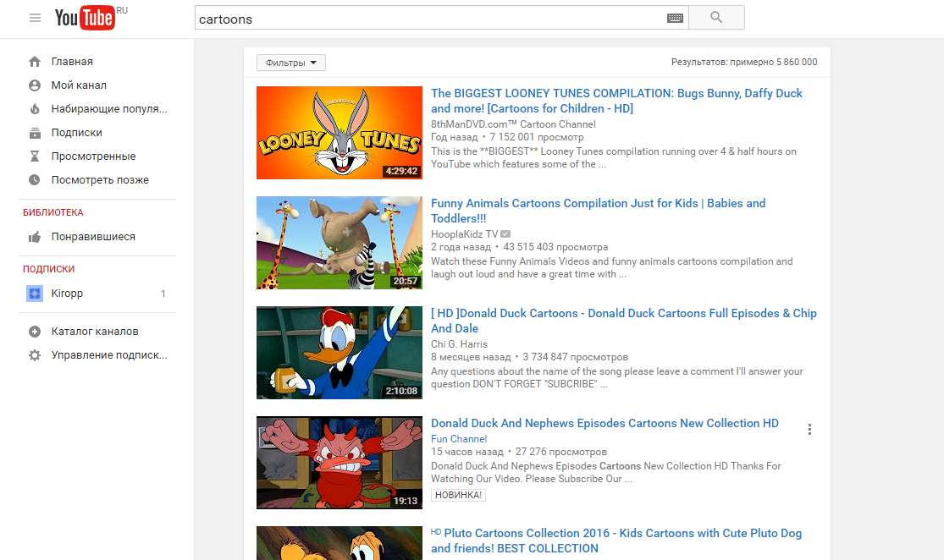Click the ПОДПИСКИ section heading
This screenshot has width=944, height=560.
(x=49, y=269)
